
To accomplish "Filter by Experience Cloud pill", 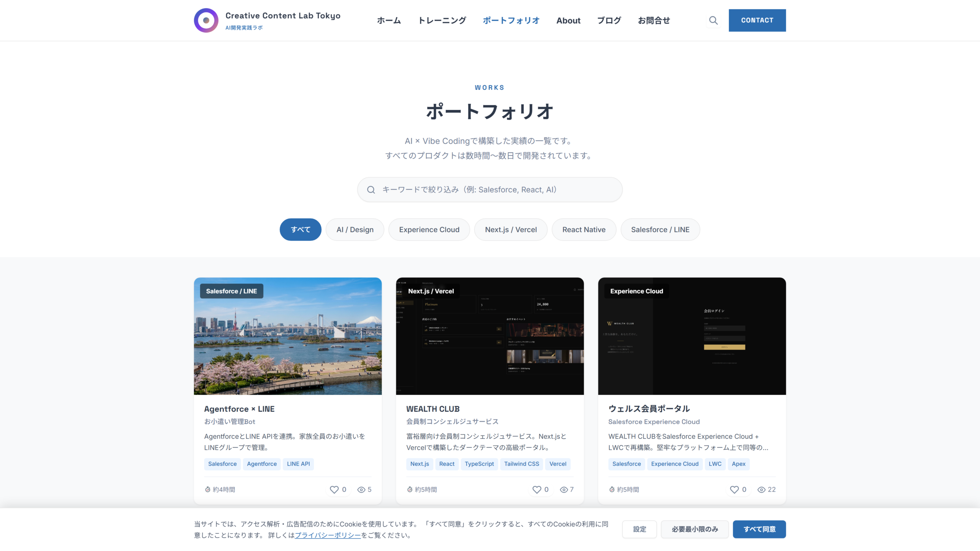I will pyautogui.click(x=429, y=230).
